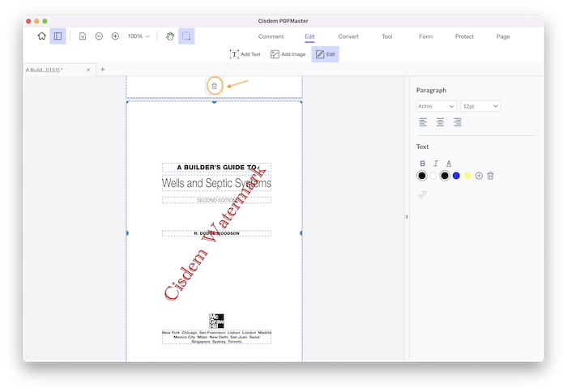Toggle bold text formatting

(x=422, y=164)
